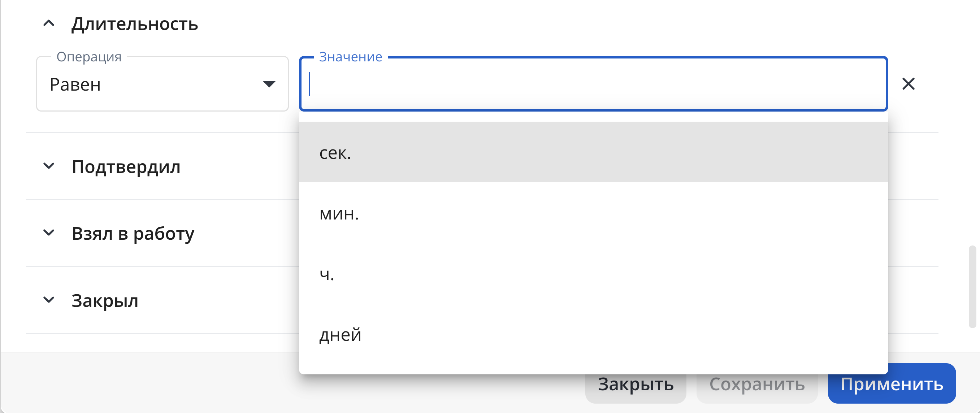Expand the Закрыл section chevron
Screen dimensions: 980x413
tap(49, 300)
